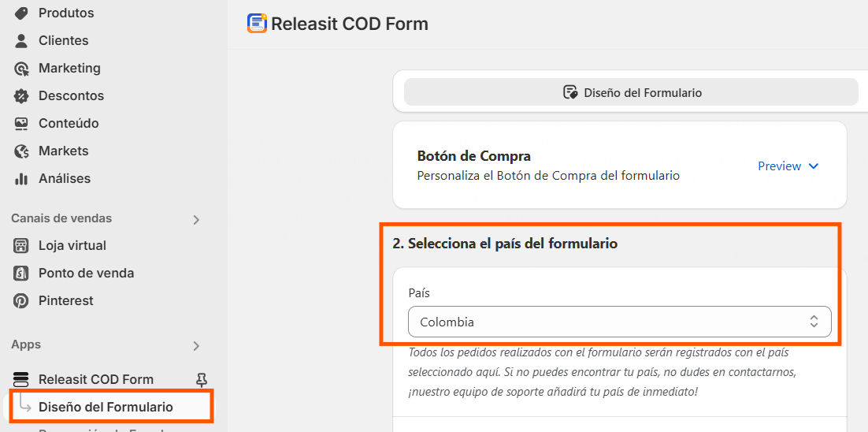868x432 pixels.
Task: Click the Análises bar chart icon
Action: pyautogui.click(x=21, y=180)
